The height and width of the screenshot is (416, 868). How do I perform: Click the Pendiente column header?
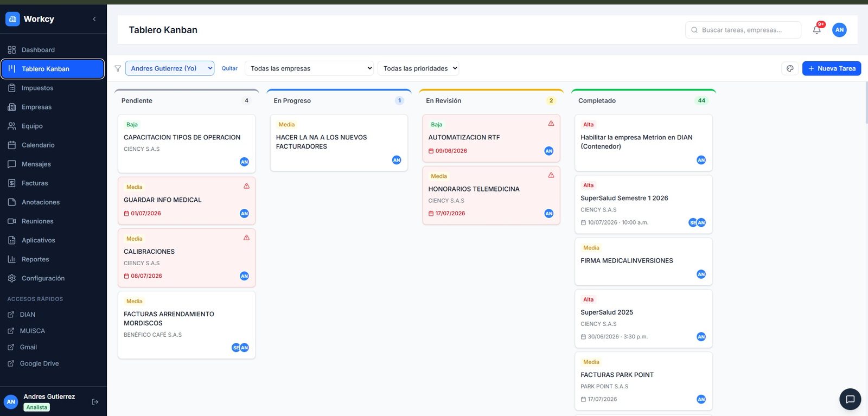point(187,100)
